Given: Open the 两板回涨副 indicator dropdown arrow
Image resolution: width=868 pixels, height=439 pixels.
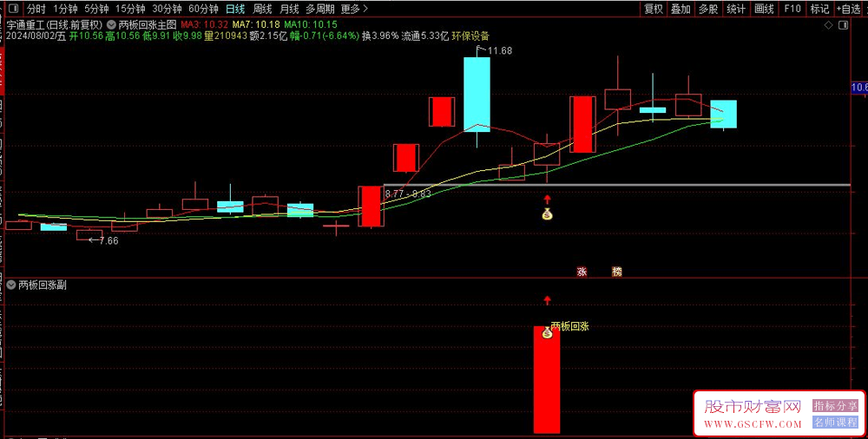Looking at the screenshot, I should pyautogui.click(x=12, y=285).
